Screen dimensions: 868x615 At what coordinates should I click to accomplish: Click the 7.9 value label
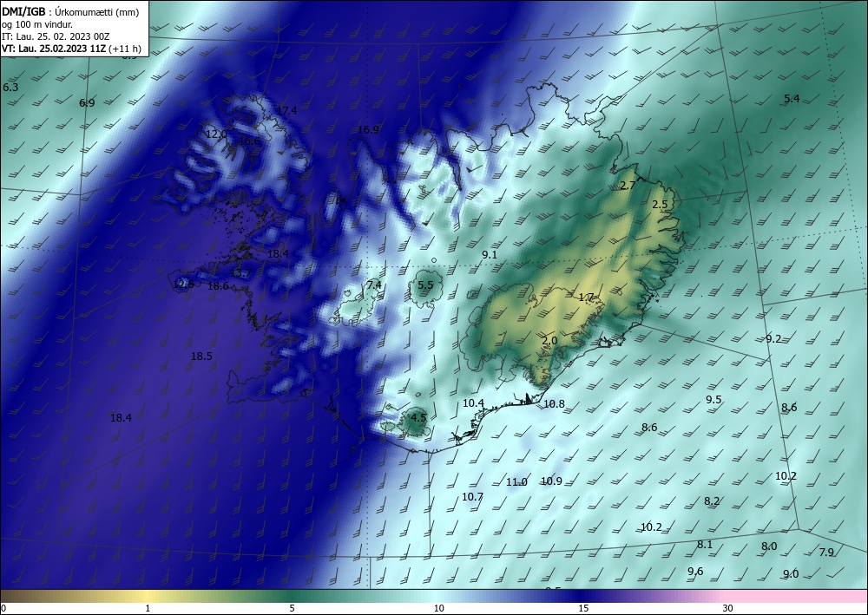pyautogui.click(x=826, y=552)
